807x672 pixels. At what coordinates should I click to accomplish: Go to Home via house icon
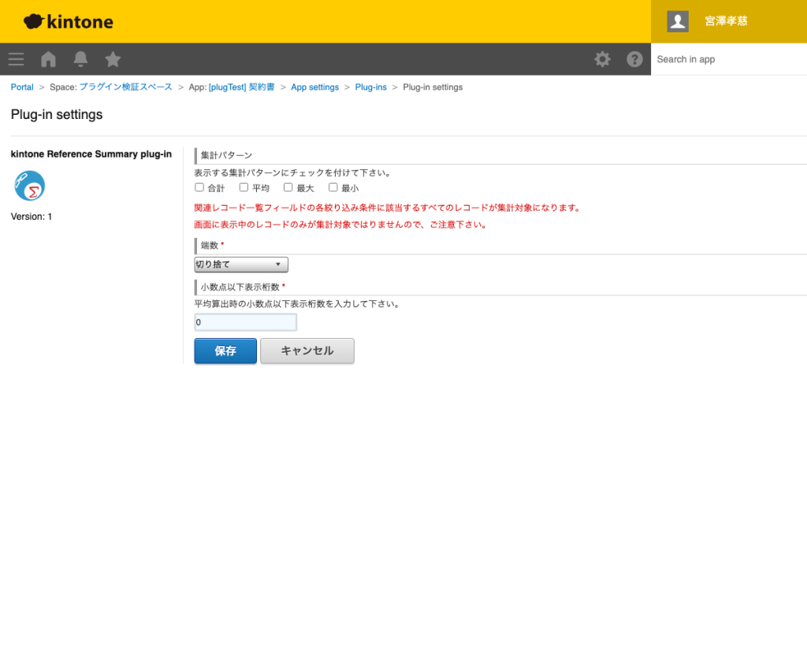[48, 59]
